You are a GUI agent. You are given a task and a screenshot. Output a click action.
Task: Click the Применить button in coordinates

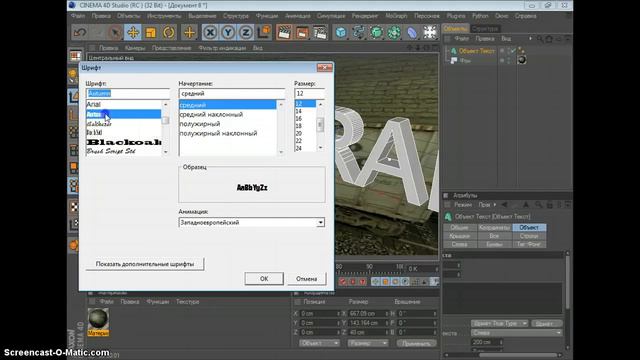pyautogui.click(x=416, y=343)
